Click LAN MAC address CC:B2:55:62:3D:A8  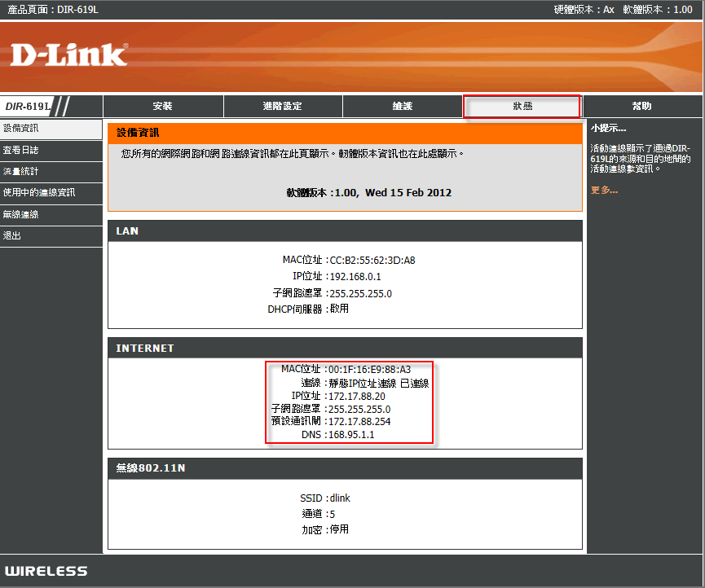click(x=372, y=260)
